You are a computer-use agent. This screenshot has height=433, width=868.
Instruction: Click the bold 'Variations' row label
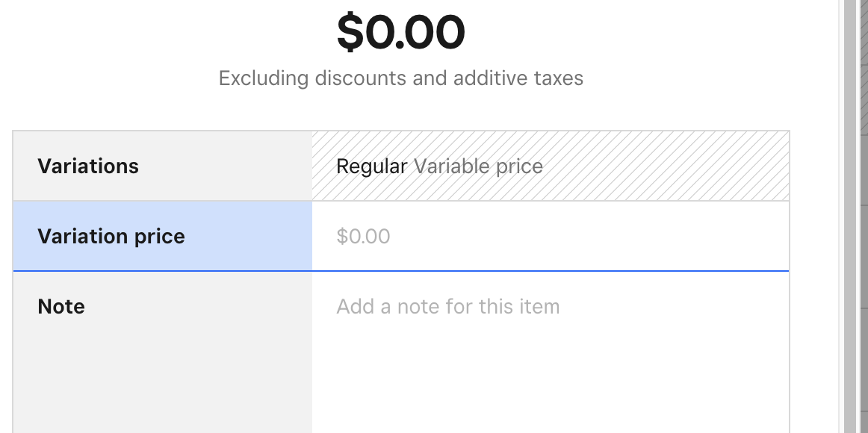88,166
